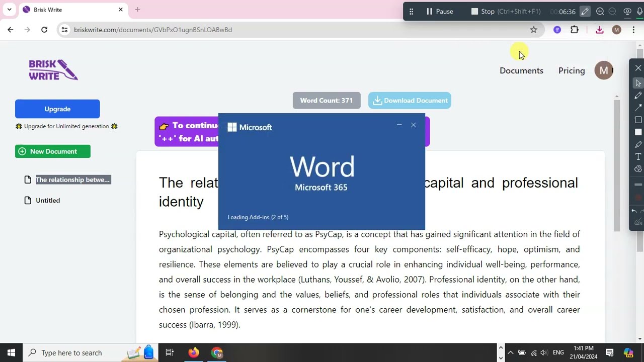644x362 pixels.
Task: Bookmark this page with the star icon
Action: (534, 30)
